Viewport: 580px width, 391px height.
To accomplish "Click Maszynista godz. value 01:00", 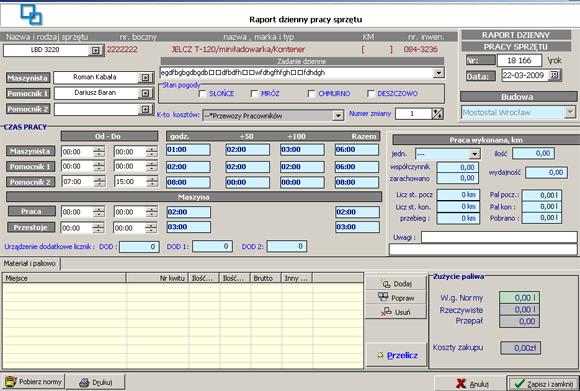I will [188, 150].
